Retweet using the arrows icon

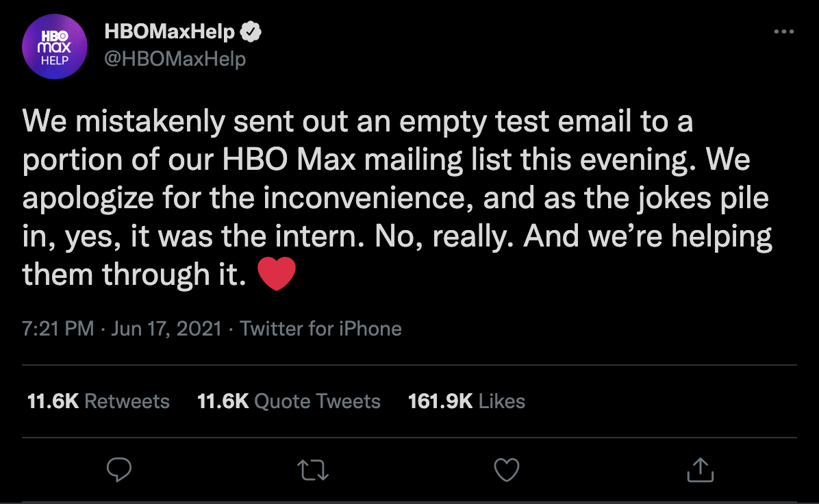click(x=313, y=470)
